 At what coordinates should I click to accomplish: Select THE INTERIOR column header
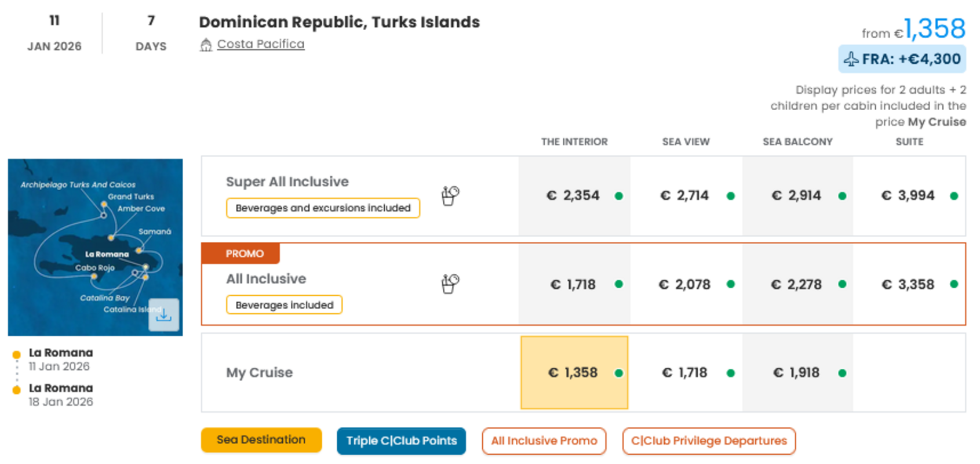(574, 142)
